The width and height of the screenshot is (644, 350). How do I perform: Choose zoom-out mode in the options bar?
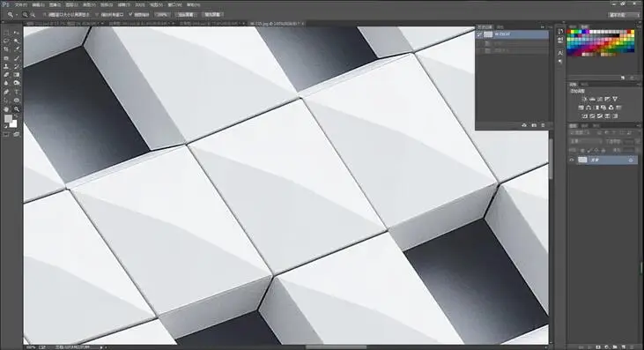(x=33, y=14)
